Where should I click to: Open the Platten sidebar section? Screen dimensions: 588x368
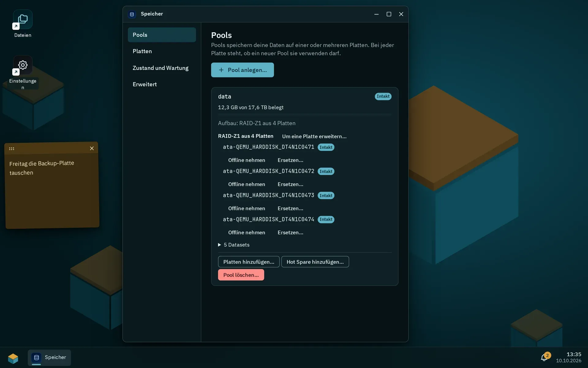coord(162,51)
